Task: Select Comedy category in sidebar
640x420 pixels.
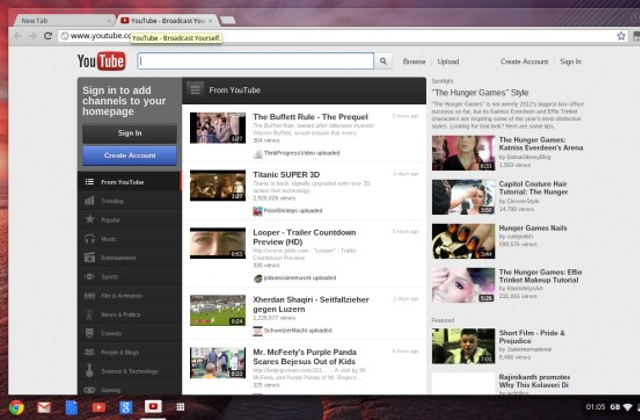Action: (129, 333)
